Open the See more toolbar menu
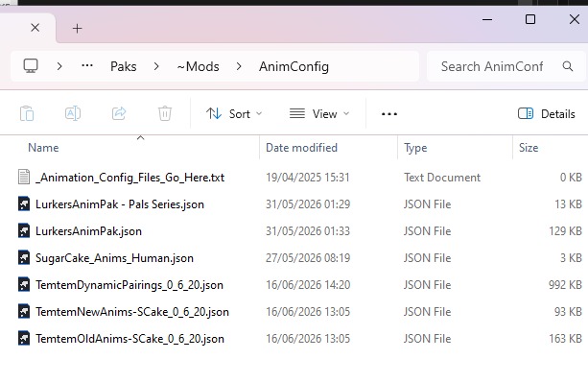 tap(389, 113)
